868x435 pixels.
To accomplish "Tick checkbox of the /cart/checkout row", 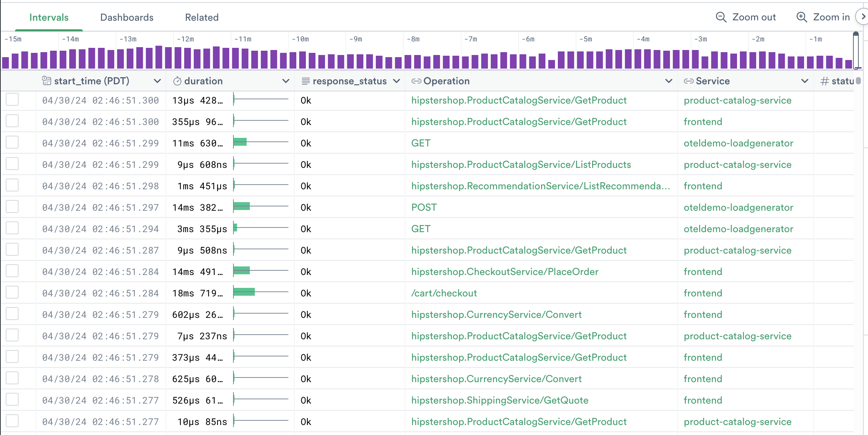I will click(12, 292).
